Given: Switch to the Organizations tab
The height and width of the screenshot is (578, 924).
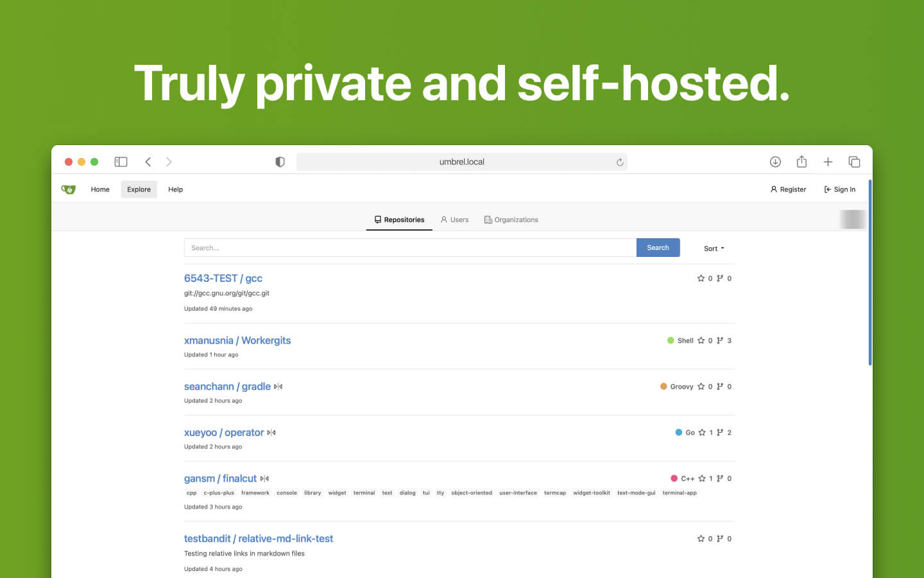Looking at the screenshot, I should point(511,219).
